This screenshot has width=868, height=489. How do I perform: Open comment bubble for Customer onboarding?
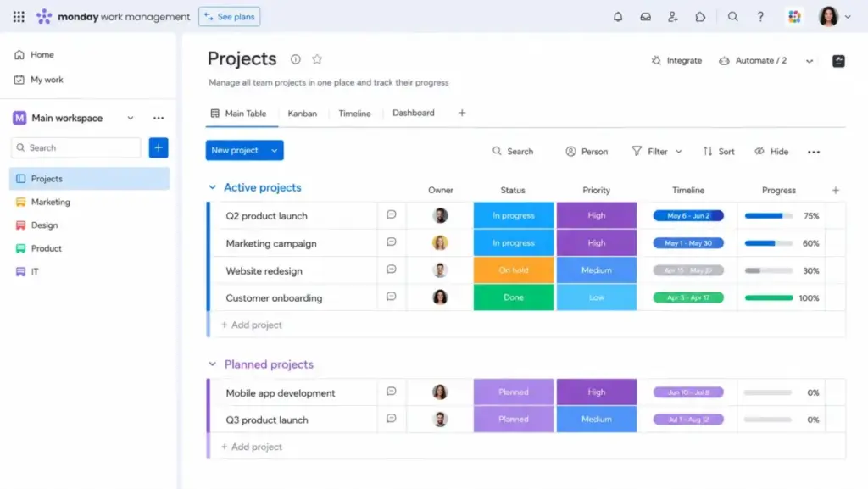[x=391, y=297]
